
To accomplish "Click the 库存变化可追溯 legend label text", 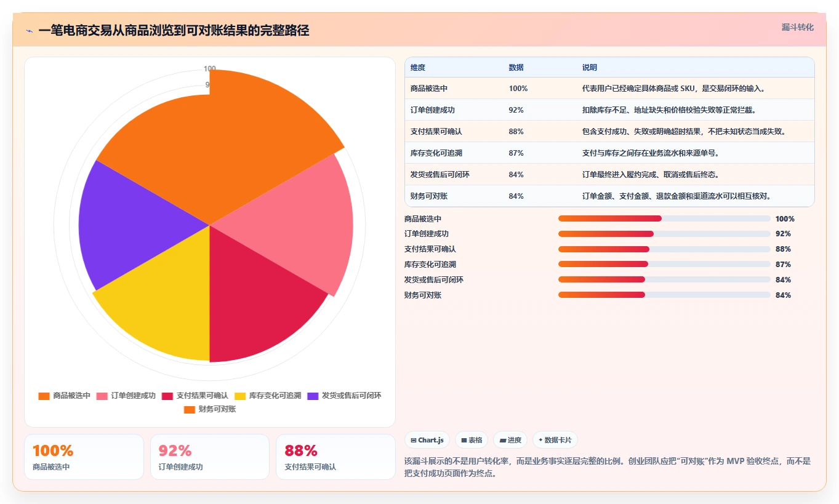I will (275, 396).
